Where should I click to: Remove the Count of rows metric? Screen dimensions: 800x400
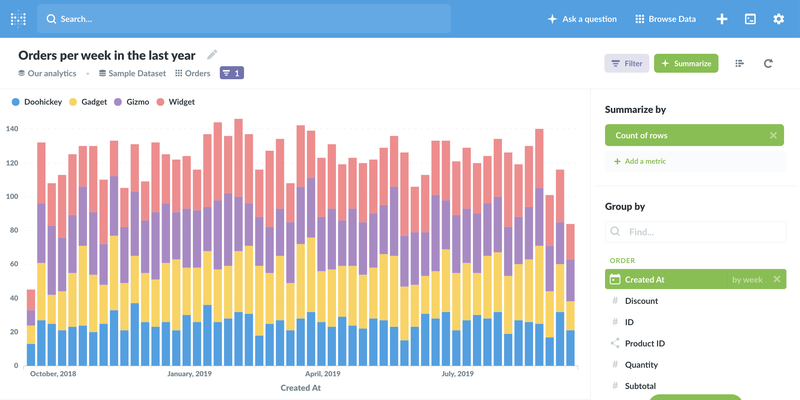click(x=773, y=135)
